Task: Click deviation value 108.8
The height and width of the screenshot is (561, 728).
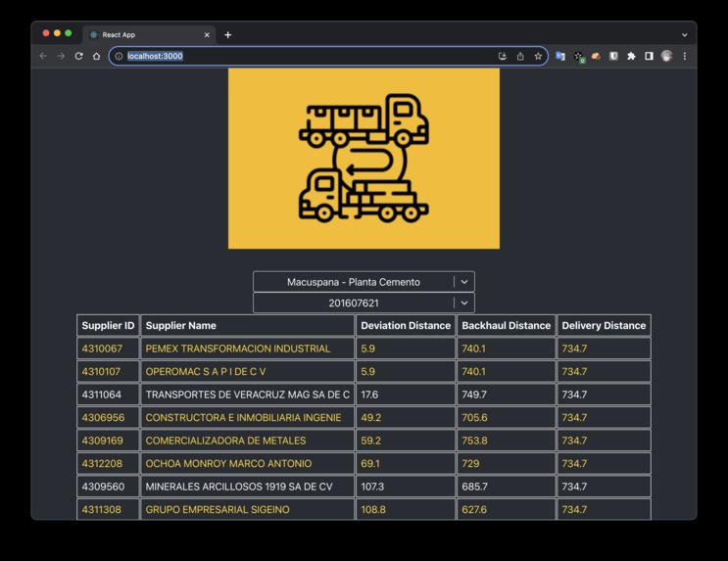Action: click(373, 509)
